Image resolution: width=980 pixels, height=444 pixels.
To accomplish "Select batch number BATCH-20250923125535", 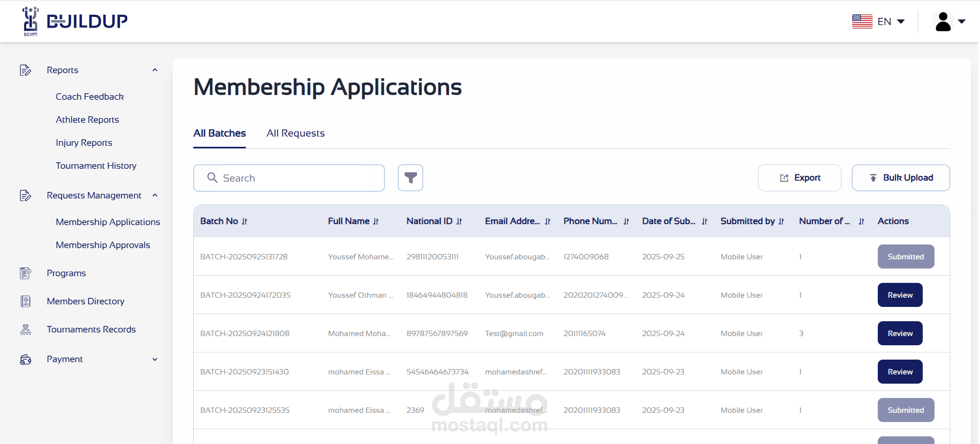I will 245,410.
